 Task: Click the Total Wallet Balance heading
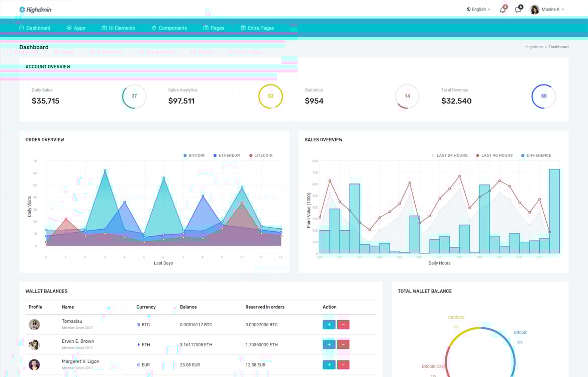tap(425, 291)
